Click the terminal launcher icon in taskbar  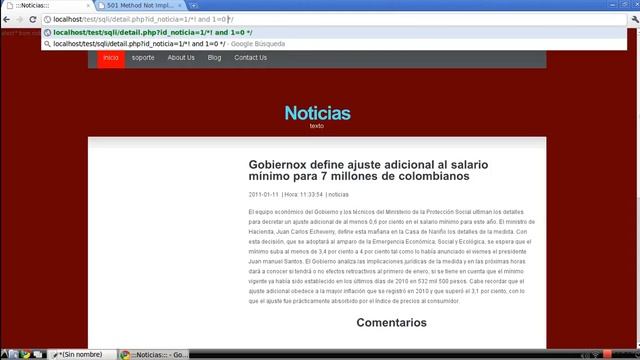point(38,355)
